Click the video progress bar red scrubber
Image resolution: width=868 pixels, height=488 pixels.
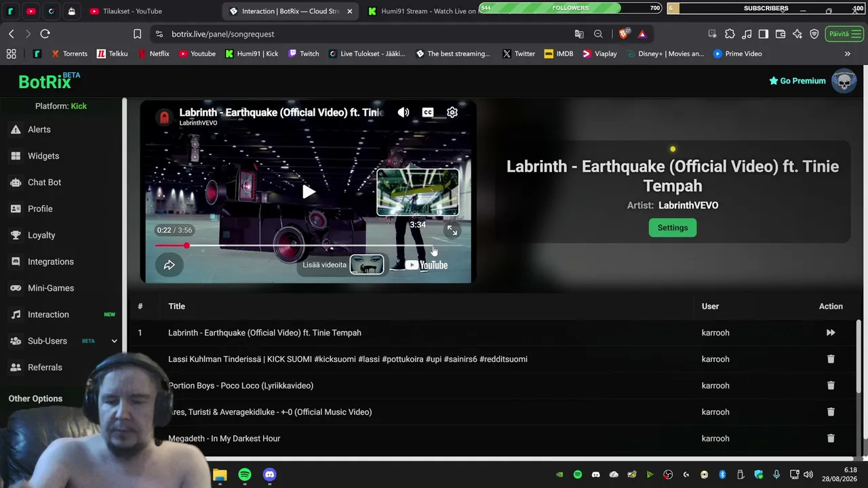(186, 245)
